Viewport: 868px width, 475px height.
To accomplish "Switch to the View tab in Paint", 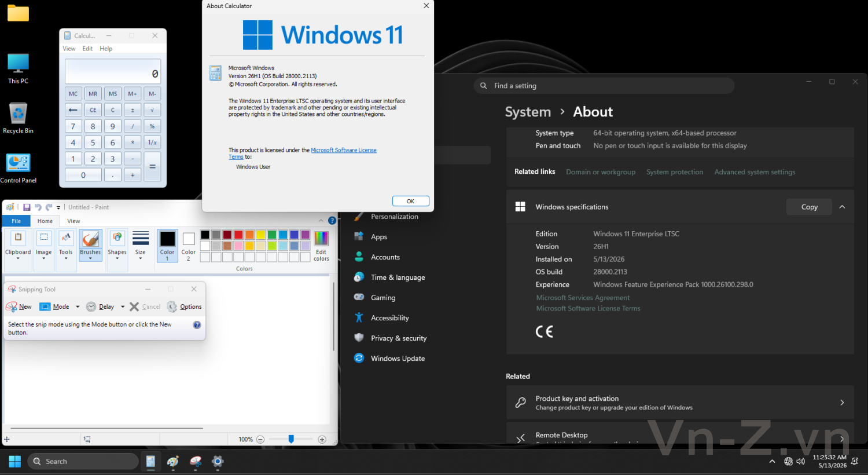I will [x=73, y=221].
